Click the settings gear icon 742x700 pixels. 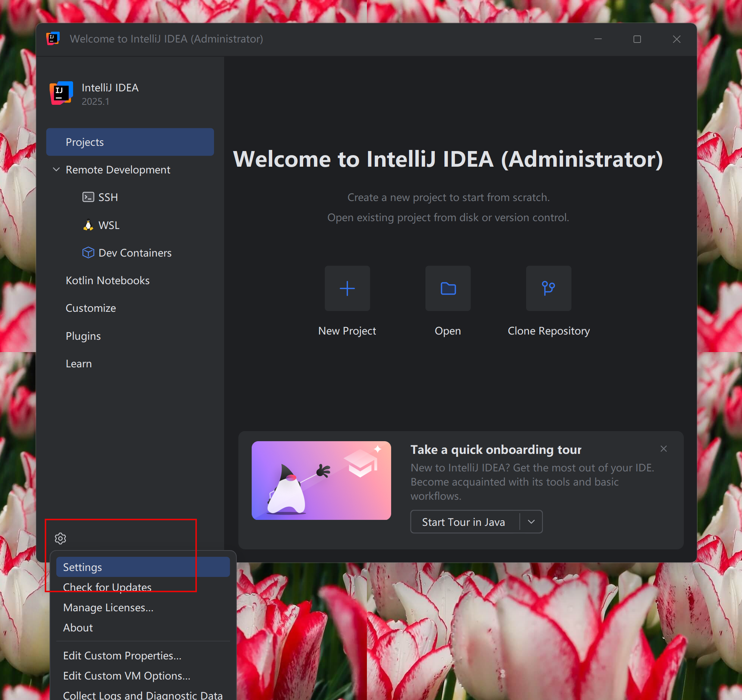(60, 538)
